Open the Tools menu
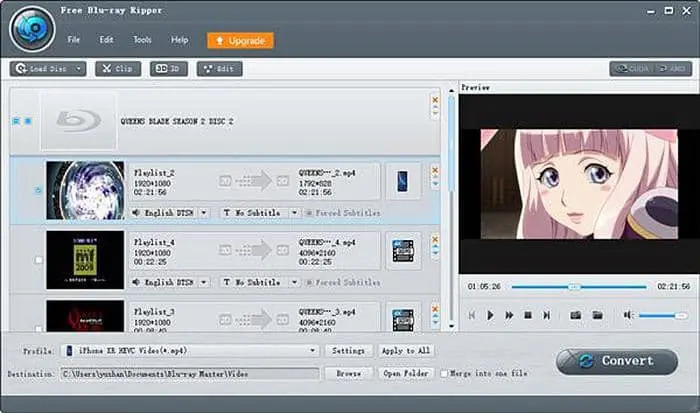This screenshot has height=413, width=700. pos(142,40)
